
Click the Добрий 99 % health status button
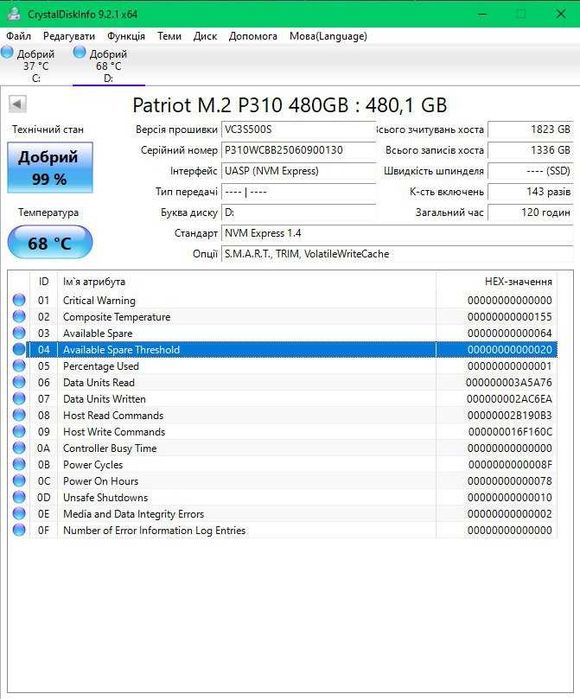50,168
